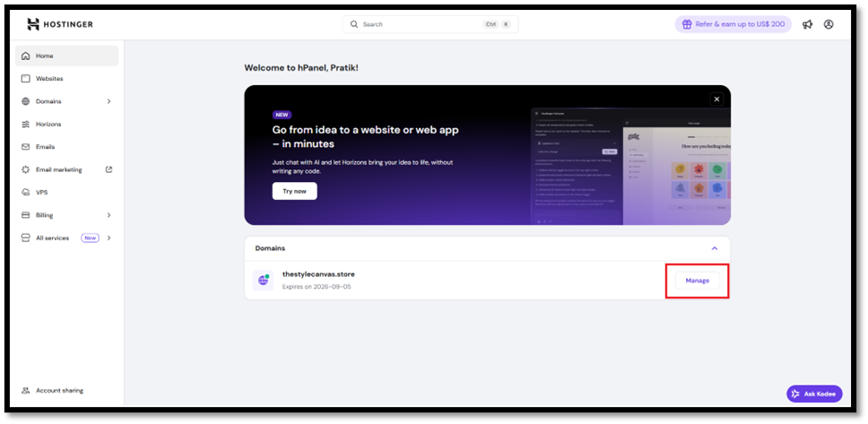Click the Emails envelope icon in sidebar
This screenshot has width=868, height=424.
(x=26, y=147)
